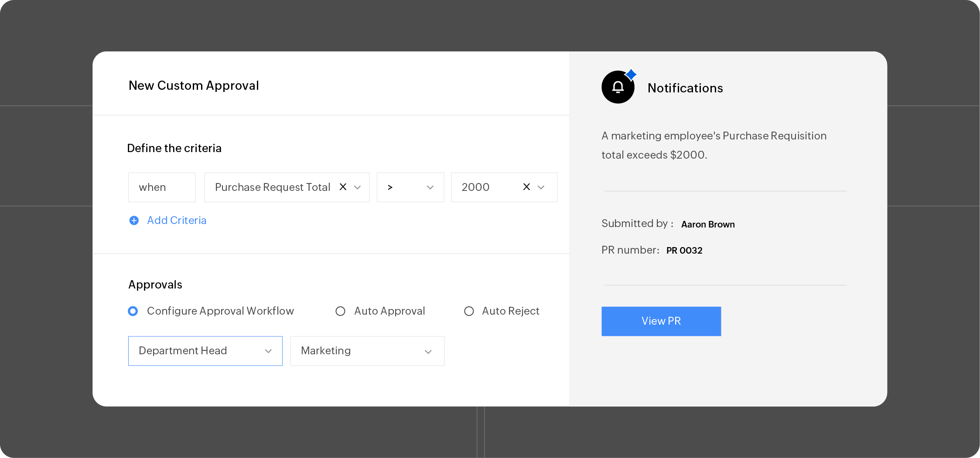The width and height of the screenshot is (980, 458).
Task: Clear the 2000 value using its X icon
Action: tap(526, 187)
